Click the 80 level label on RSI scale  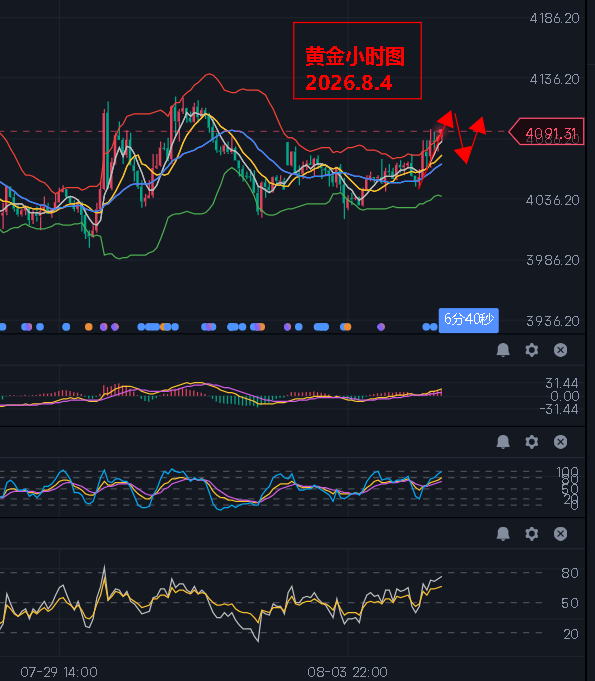570,573
